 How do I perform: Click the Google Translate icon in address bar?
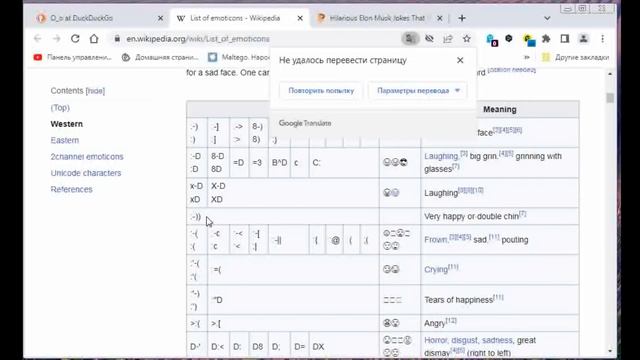(x=410, y=39)
